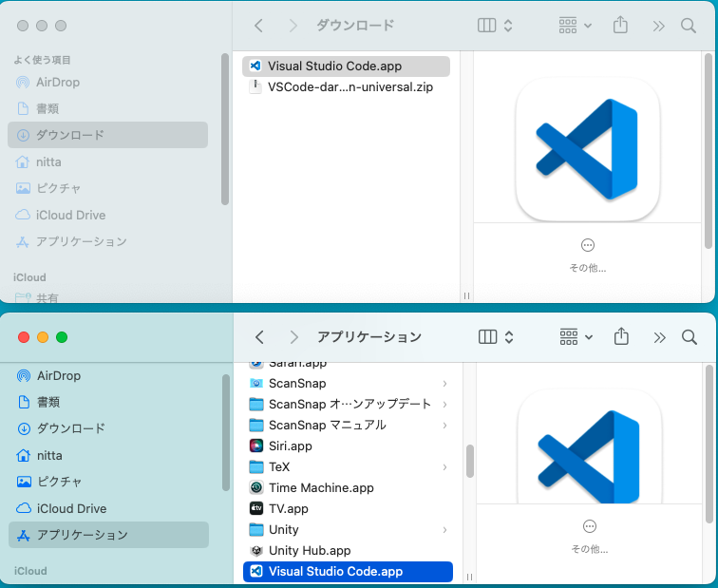Click the その他 button in the アプリケーション preview
Screen dimensions: 718x588
point(589,526)
